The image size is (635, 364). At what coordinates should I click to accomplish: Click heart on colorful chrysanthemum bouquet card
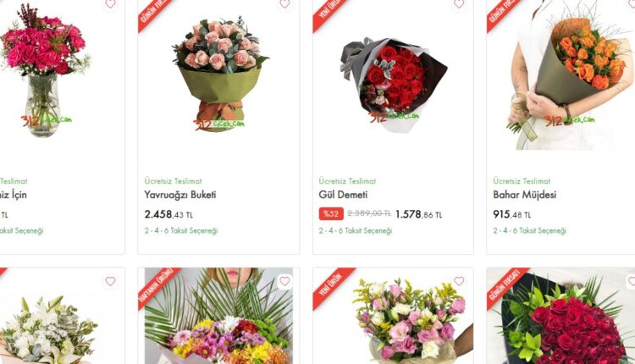(284, 281)
